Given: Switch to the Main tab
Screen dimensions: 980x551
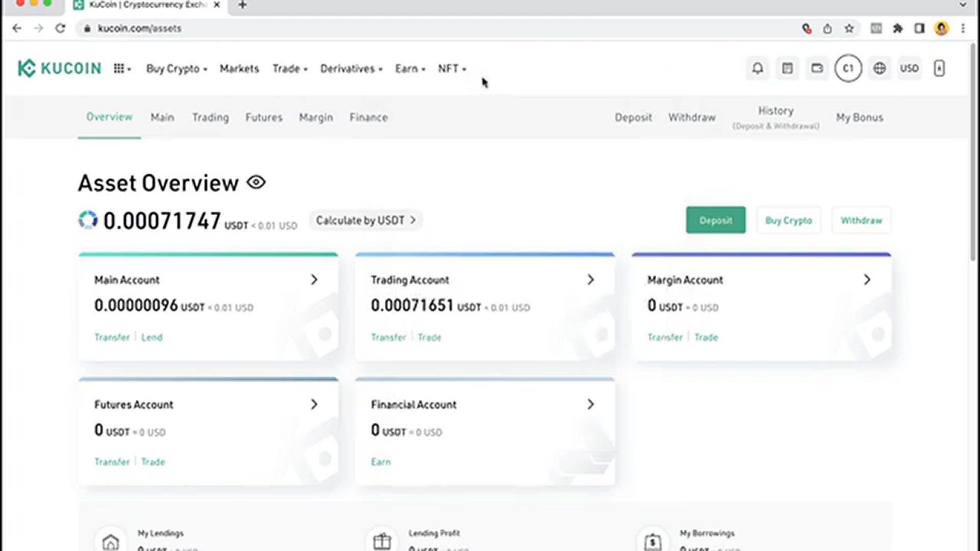Looking at the screenshot, I should [162, 117].
